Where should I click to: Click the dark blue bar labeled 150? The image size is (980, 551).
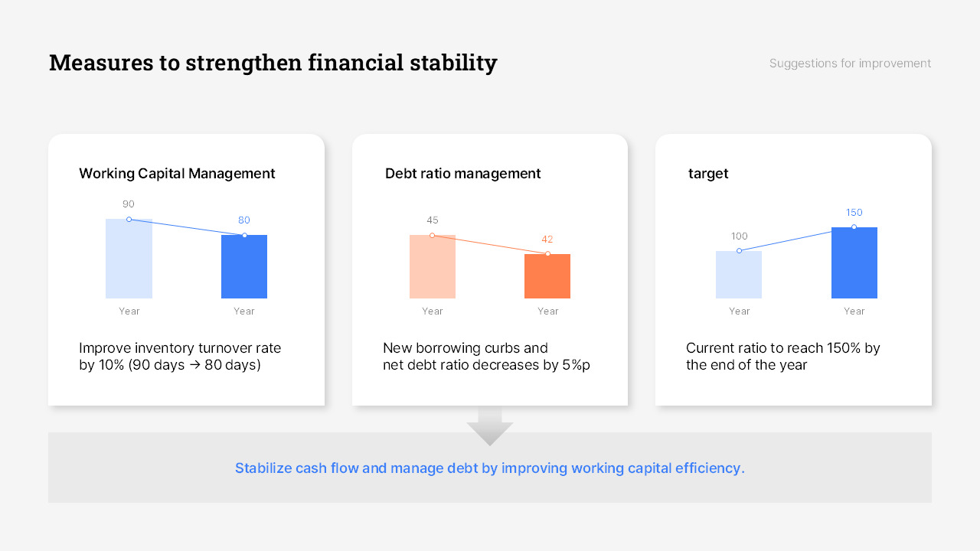854,264
